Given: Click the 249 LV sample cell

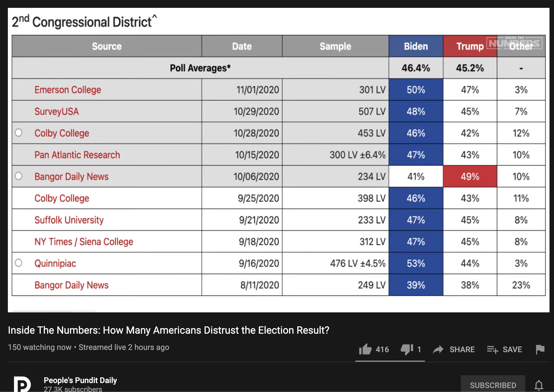Looking at the screenshot, I should (335, 285).
